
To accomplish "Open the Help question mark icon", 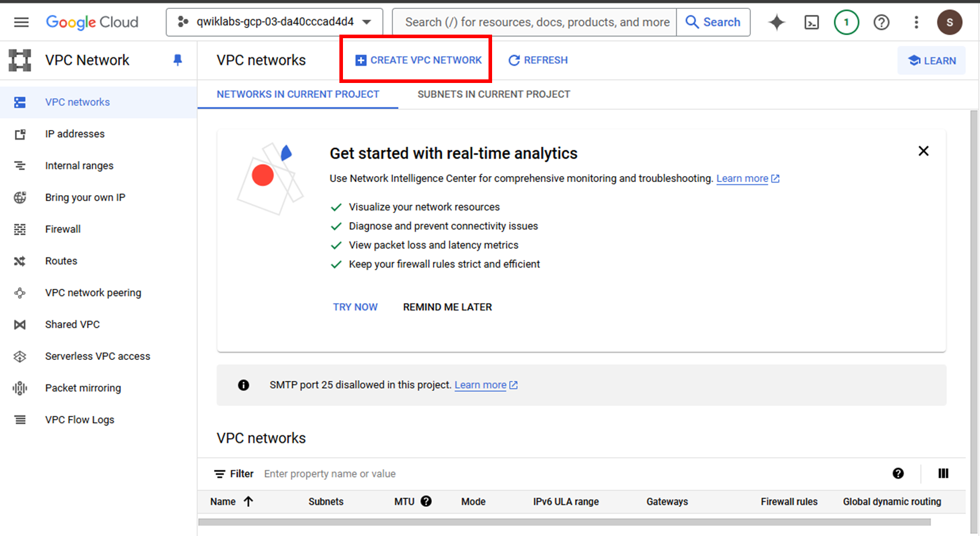I will pos(882,23).
